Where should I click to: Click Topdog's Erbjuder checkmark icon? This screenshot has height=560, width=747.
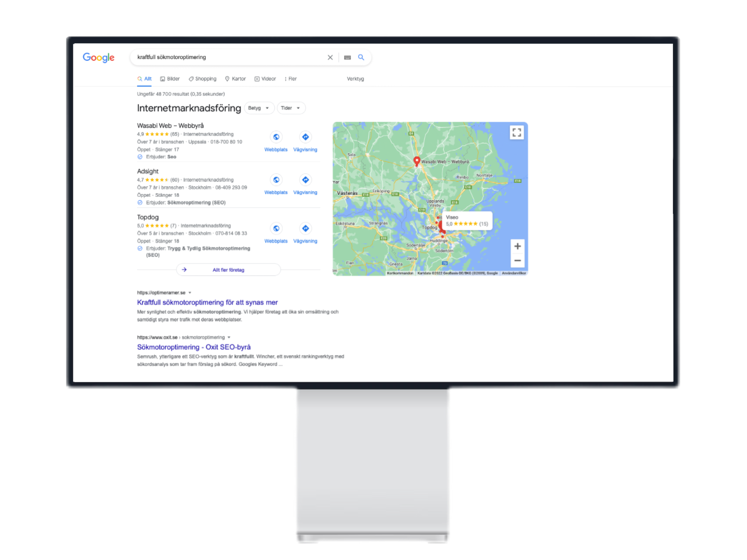[140, 249]
